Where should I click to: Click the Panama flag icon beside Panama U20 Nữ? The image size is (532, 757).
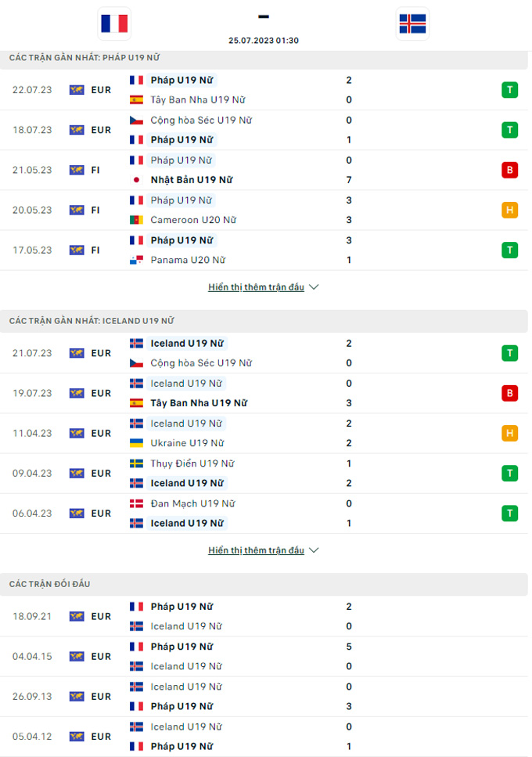coord(136,260)
